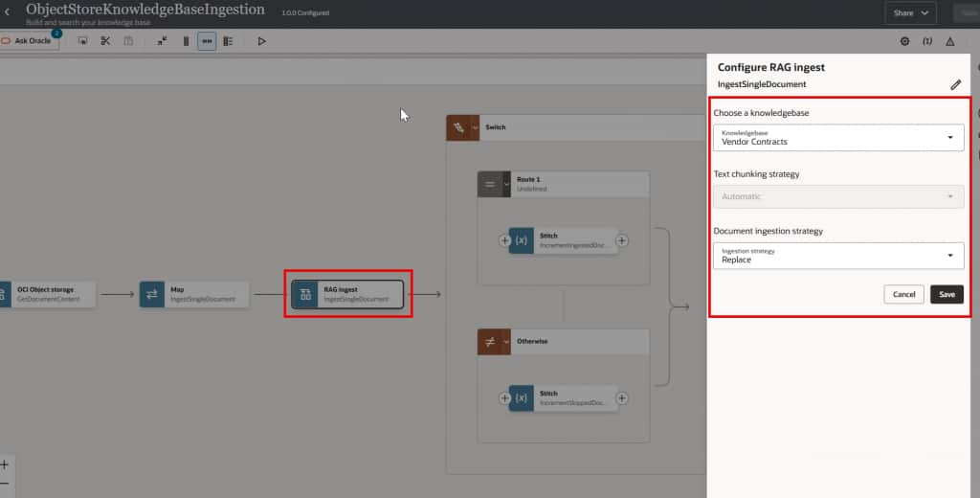This screenshot has width=980, height=498.
Task: Select the OCI Object storage node
Action: [x=48, y=294]
